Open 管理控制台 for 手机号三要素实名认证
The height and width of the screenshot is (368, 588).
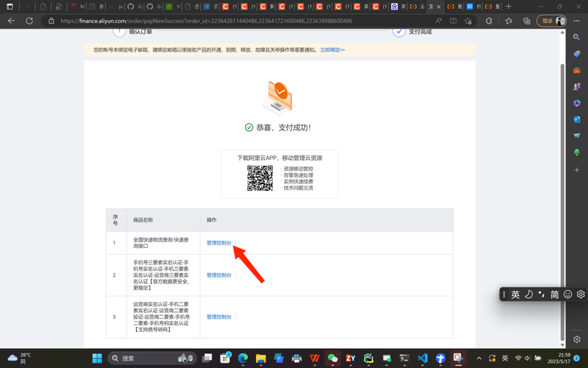pyautogui.click(x=219, y=275)
